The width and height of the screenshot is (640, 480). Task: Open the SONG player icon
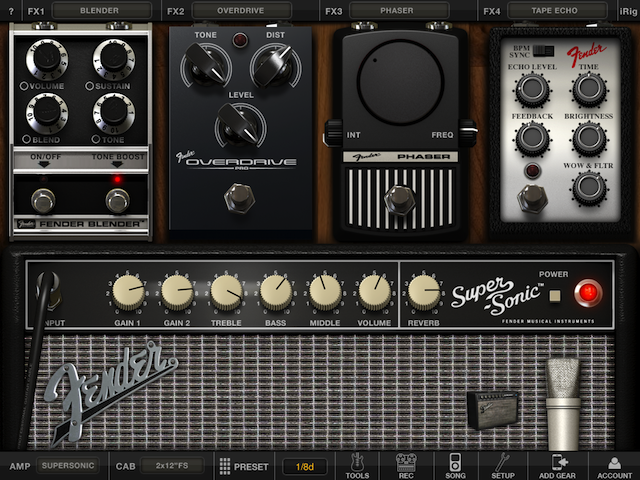(x=456, y=466)
